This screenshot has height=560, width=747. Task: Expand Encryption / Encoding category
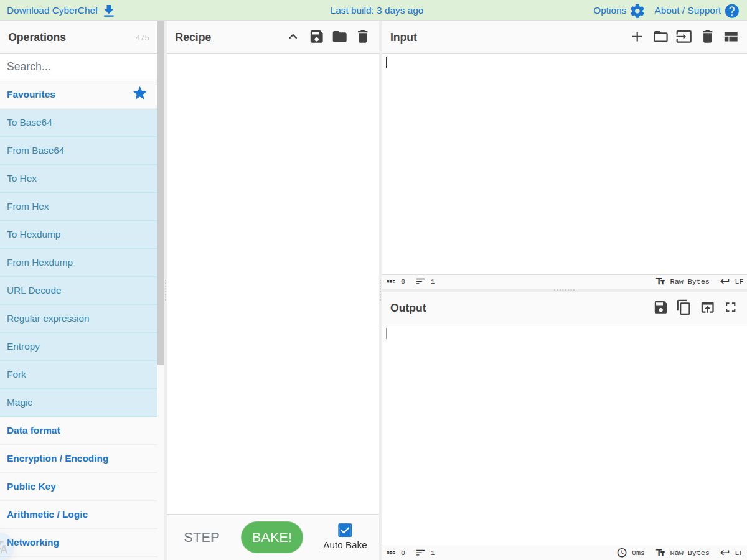tap(57, 459)
